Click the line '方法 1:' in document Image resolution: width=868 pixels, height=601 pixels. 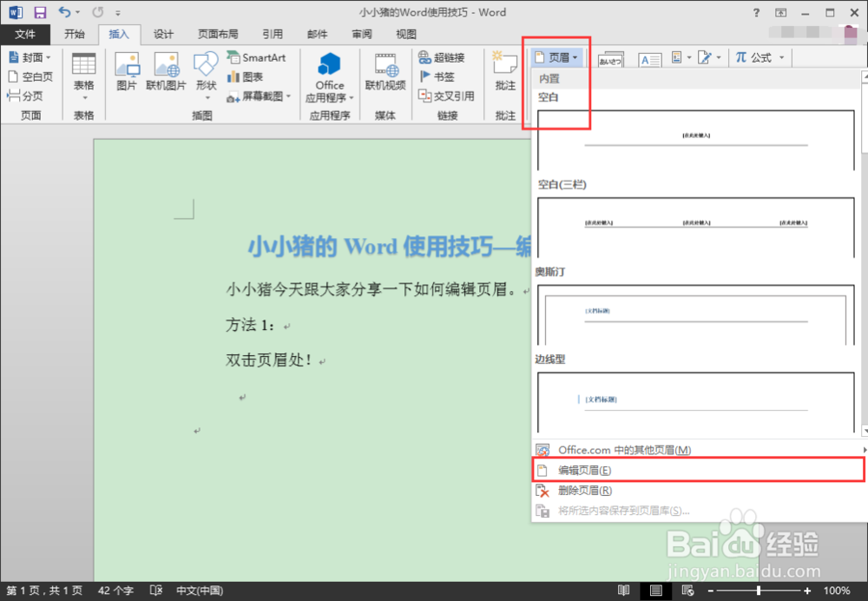pos(250,325)
